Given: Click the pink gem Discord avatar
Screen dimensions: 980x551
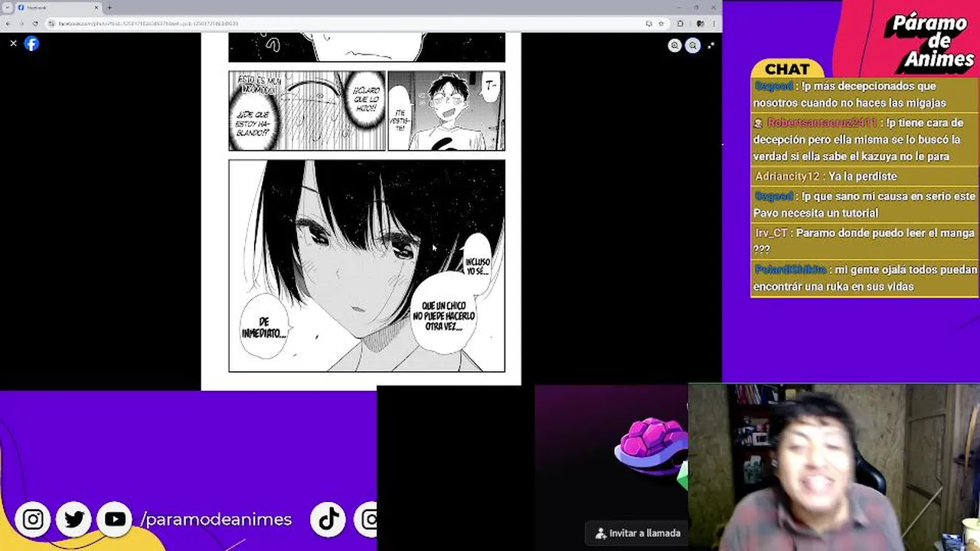Looking at the screenshot, I should tap(651, 448).
